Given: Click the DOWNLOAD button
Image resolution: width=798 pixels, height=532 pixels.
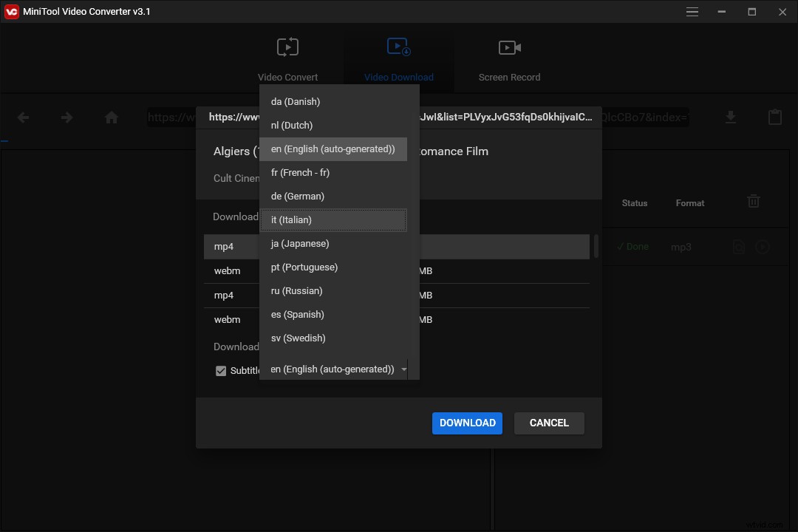Looking at the screenshot, I should click(x=467, y=423).
